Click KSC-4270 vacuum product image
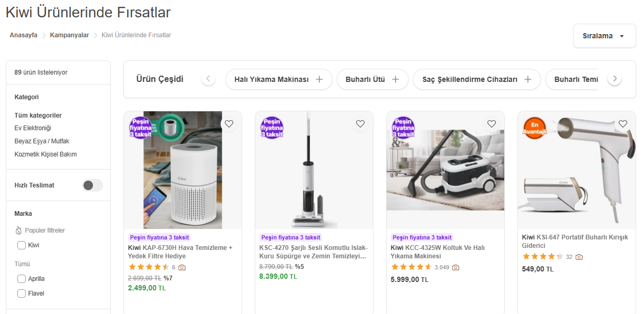The height and width of the screenshot is (314, 644). (314, 170)
